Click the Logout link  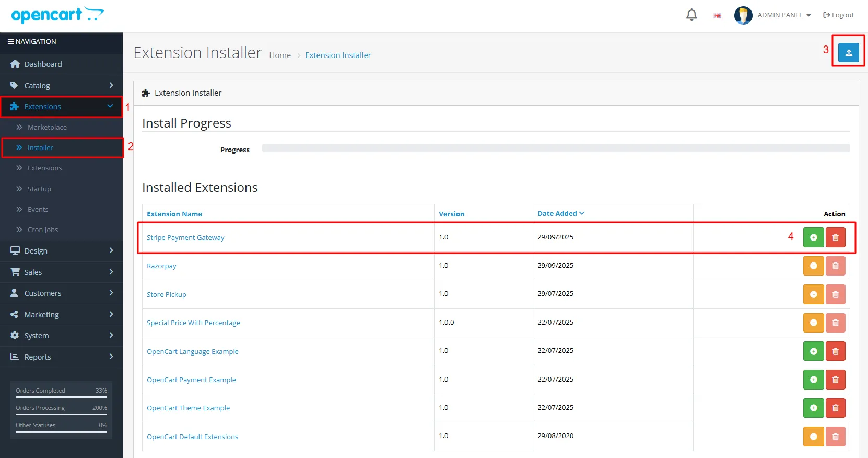(838, 15)
